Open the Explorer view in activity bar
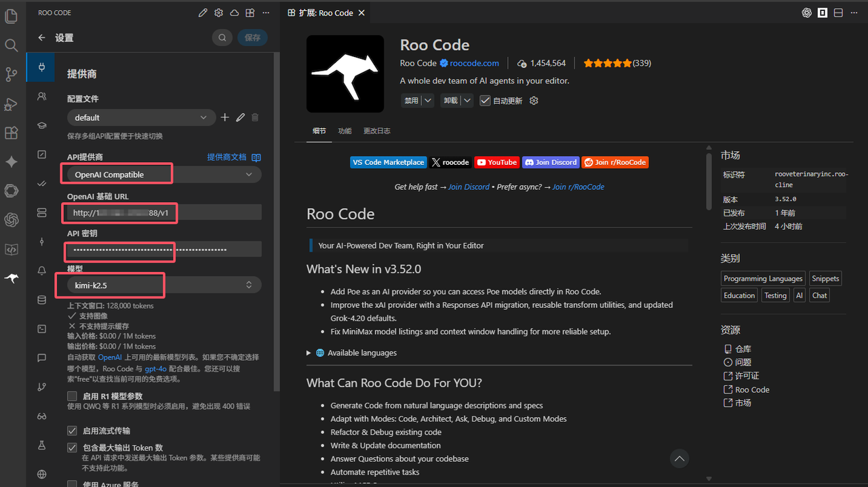Viewport: 868px width, 487px height. point(11,16)
